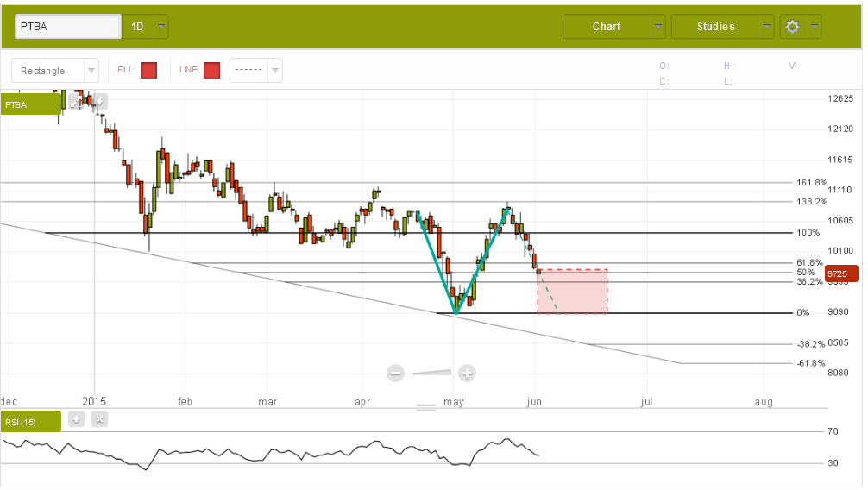Image resolution: width=868 pixels, height=490 pixels.
Task: Click the zoom in plus button
Action: 467,373
